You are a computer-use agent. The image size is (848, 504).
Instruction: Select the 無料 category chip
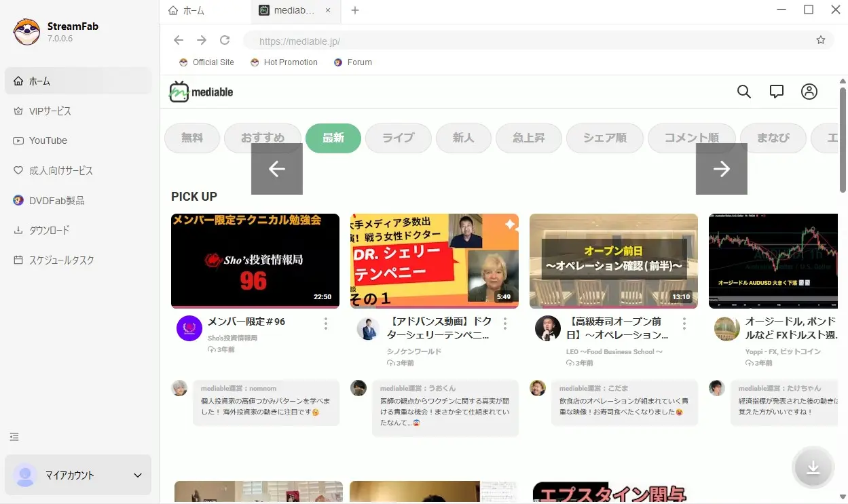click(192, 138)
